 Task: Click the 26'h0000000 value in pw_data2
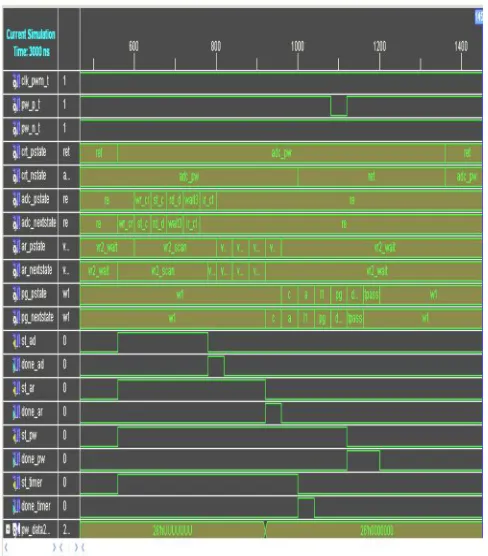click(377, 530)
